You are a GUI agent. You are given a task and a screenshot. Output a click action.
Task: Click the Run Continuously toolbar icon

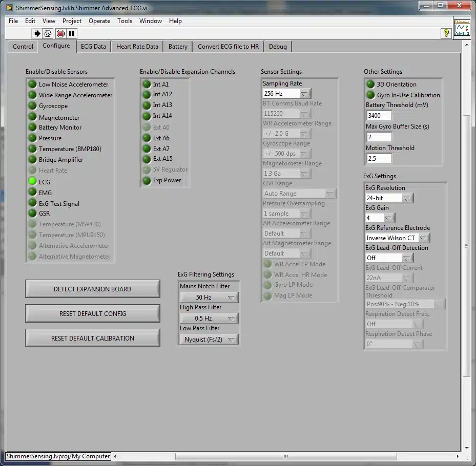(48, 33)
